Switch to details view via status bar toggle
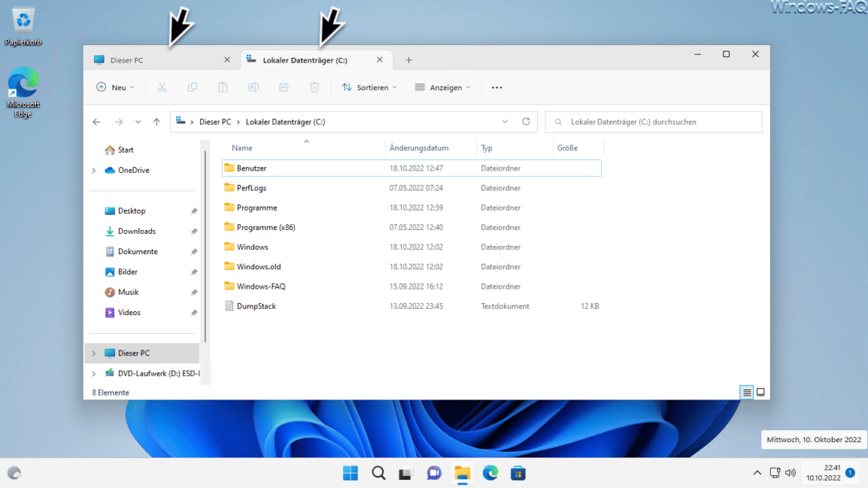Screen dimensions: 868x488 coord(747,392)
